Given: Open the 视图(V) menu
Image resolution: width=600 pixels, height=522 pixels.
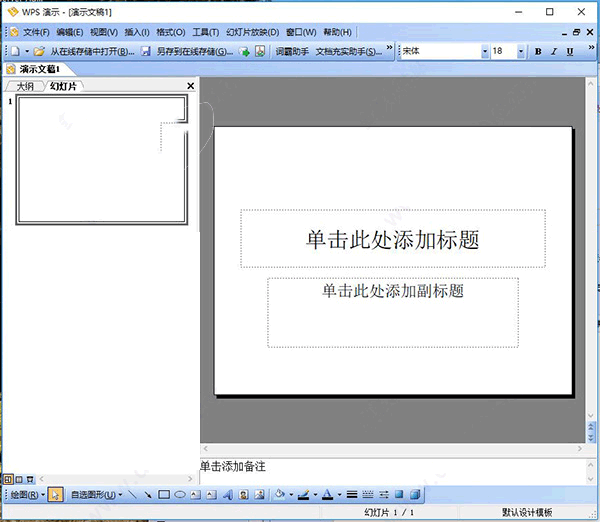Looking at the screenshot, I should click(104, 32).
